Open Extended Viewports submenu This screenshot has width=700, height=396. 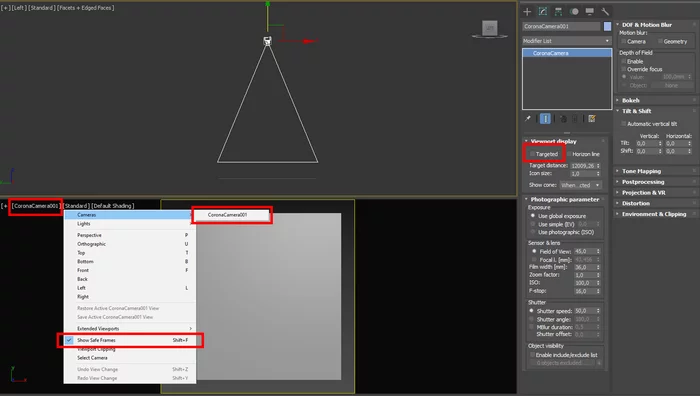pos(129,329)
